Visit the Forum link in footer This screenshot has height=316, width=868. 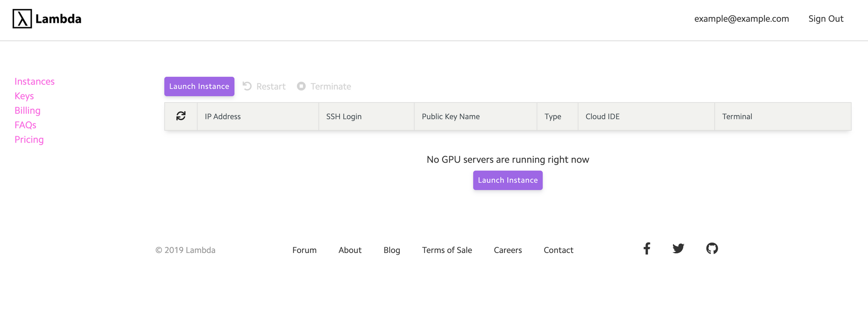305,250
